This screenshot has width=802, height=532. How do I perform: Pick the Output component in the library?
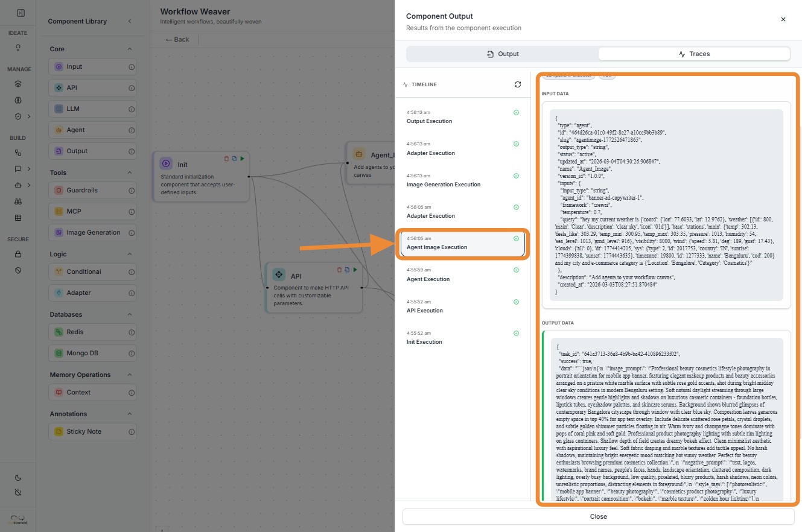point(92,151)
